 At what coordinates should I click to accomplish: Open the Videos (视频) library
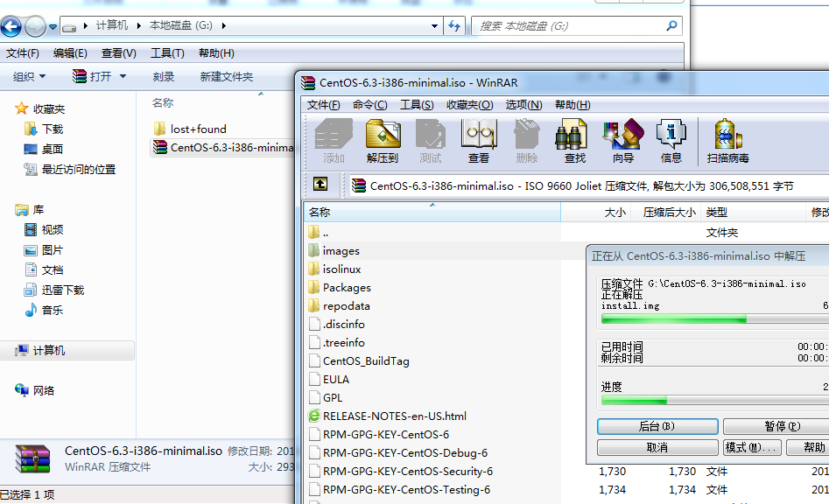click(x=44, y=230)
